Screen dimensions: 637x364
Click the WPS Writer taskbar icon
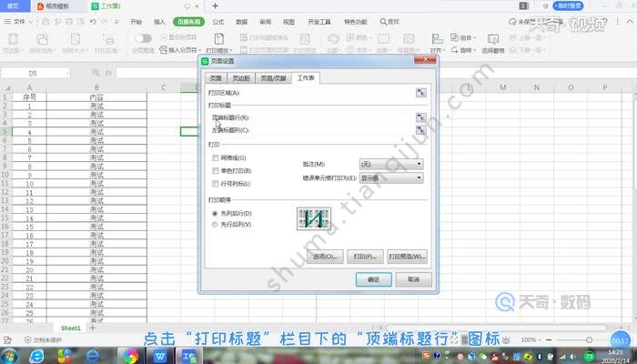tap(160, 357)
